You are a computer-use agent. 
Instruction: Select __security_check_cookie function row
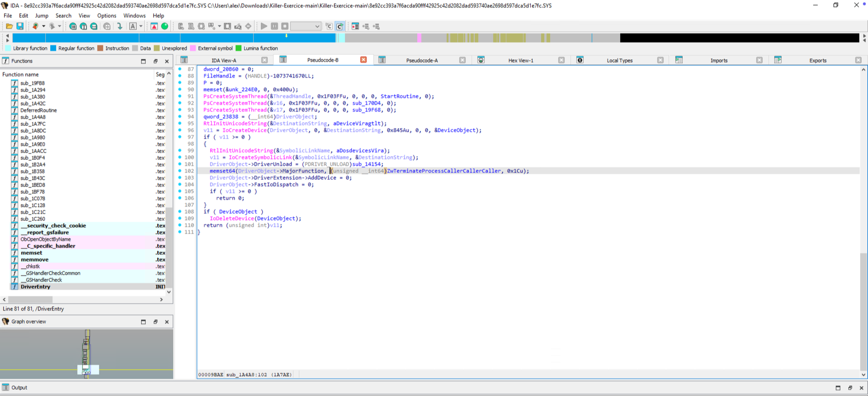click(87, 225)
